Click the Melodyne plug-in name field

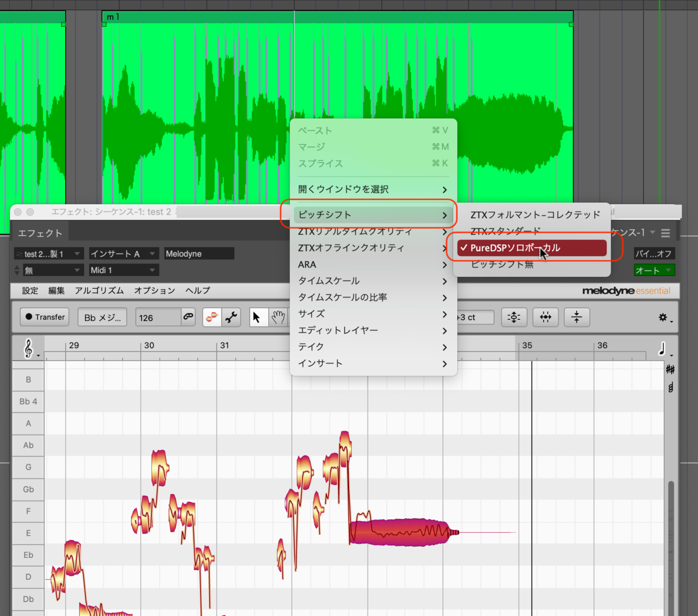click(199, 254)
